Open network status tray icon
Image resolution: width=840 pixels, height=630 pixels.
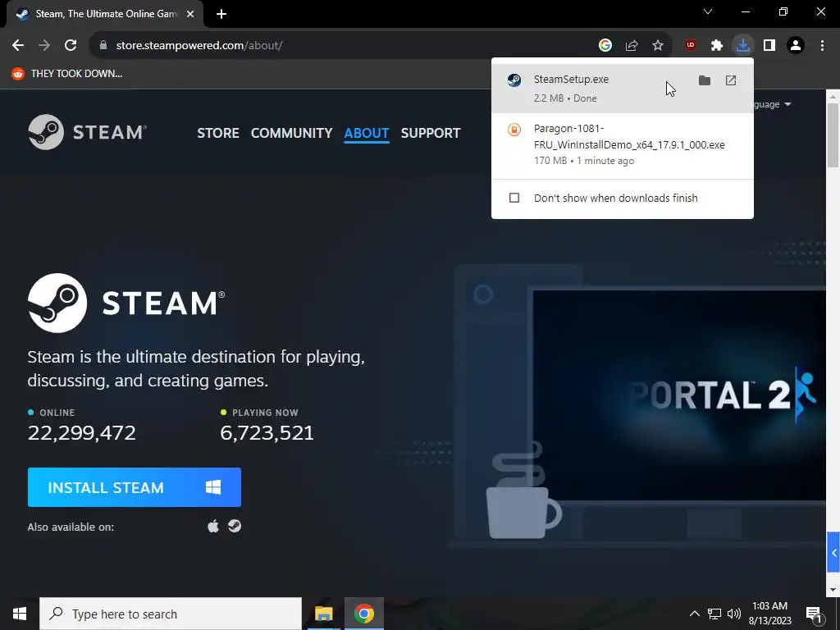tap(714, 614)
